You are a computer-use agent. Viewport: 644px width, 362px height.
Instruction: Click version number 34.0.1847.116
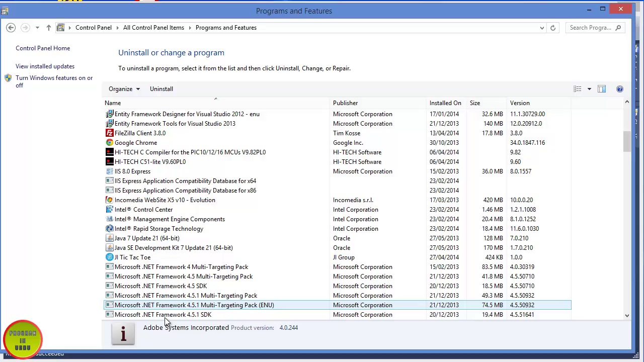527,143
